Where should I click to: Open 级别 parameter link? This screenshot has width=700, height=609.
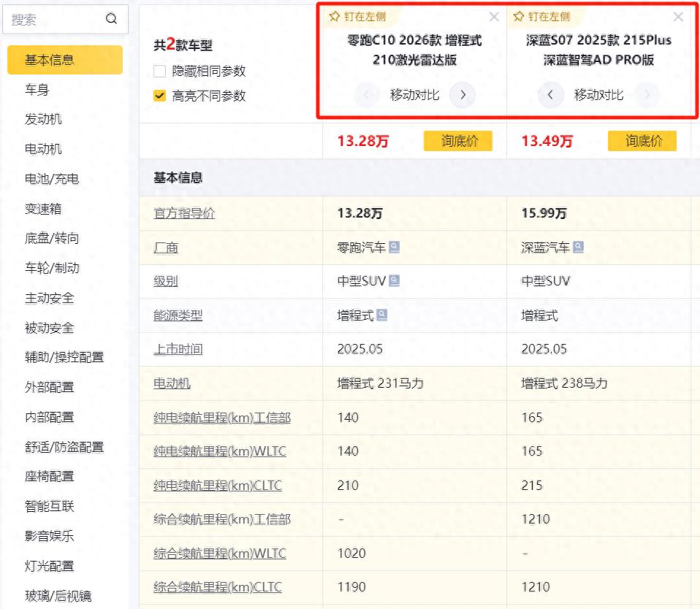pyautogui.click(x=166, y=281)
